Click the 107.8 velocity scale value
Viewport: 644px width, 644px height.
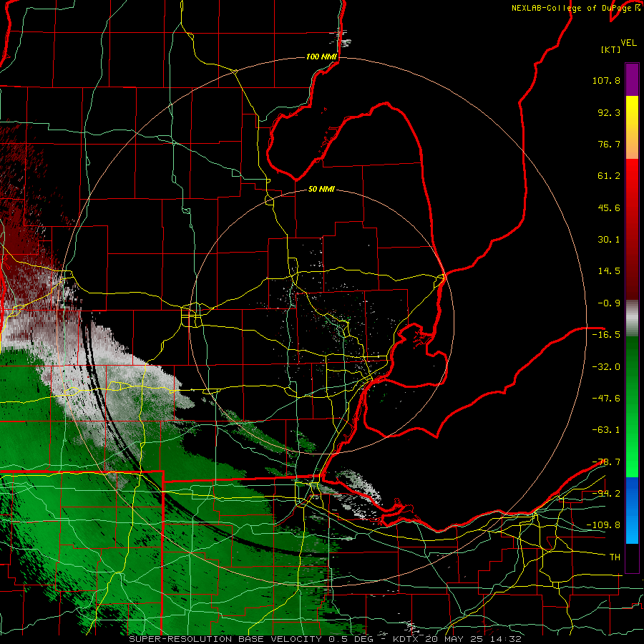[x=606, y=80]
